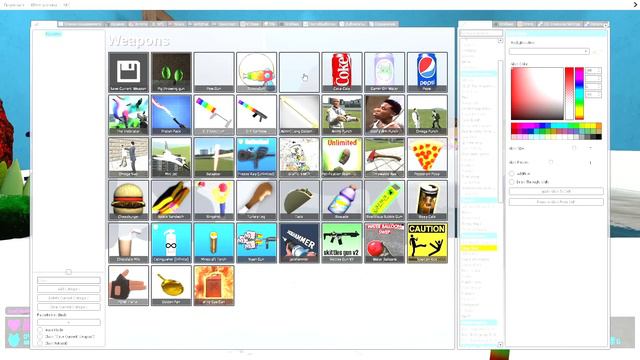Screen dimensions: 640x360
Task: Choose the Jackhammer weapon tile
Action: coord(299,242)
